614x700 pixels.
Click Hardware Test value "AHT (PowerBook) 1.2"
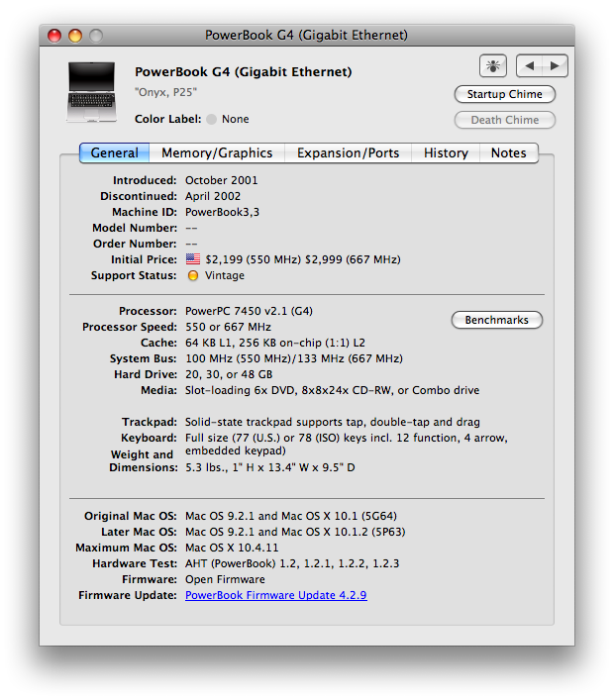point(241,563)
